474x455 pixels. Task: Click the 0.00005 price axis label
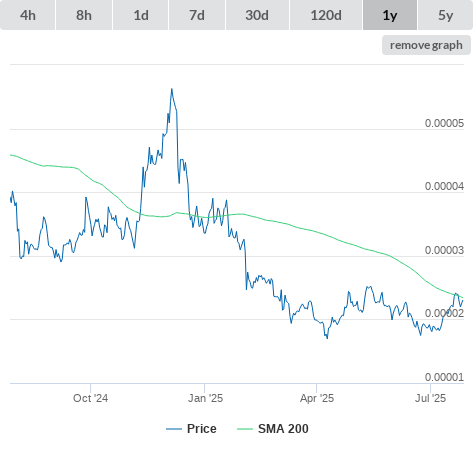coord(444,123)
